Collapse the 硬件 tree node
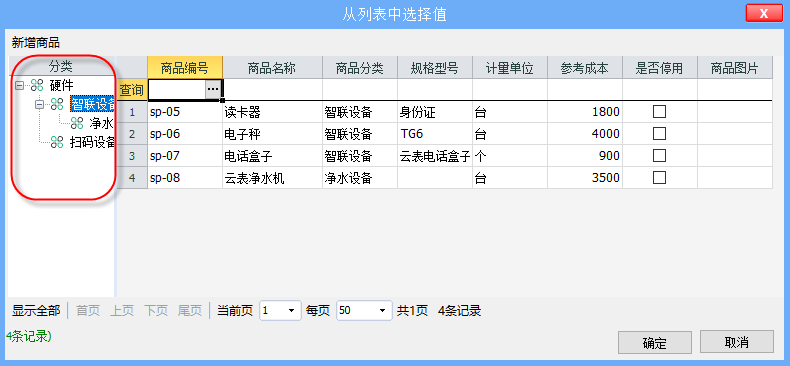This screenshot has width=790, height=366. click(20, 86)
